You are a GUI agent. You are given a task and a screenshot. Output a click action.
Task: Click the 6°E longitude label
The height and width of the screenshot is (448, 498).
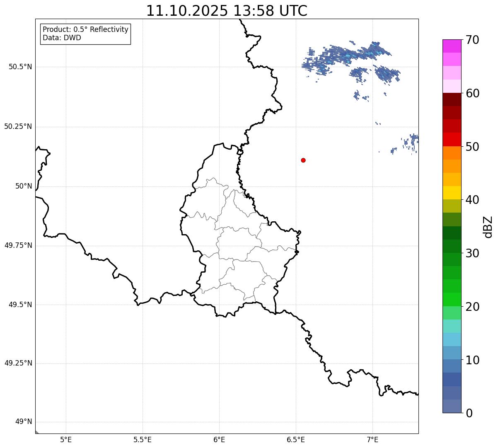click(x=219, y=439)
